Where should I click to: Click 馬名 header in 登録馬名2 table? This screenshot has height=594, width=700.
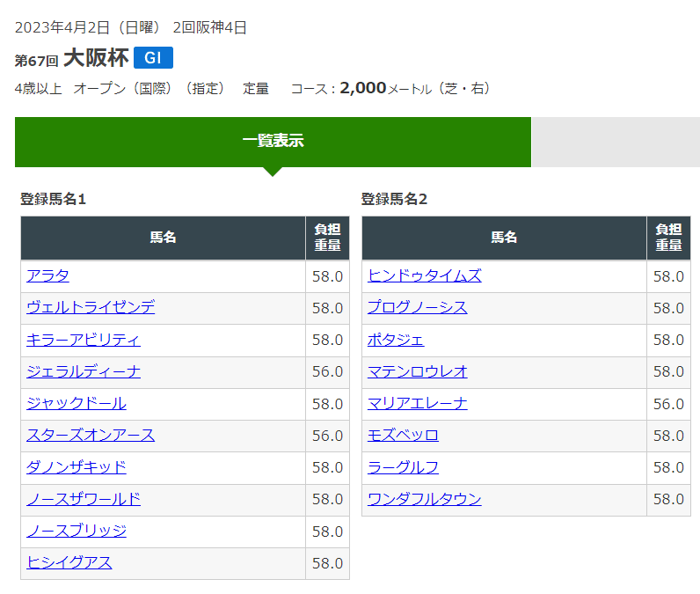(x=504, y=238)
